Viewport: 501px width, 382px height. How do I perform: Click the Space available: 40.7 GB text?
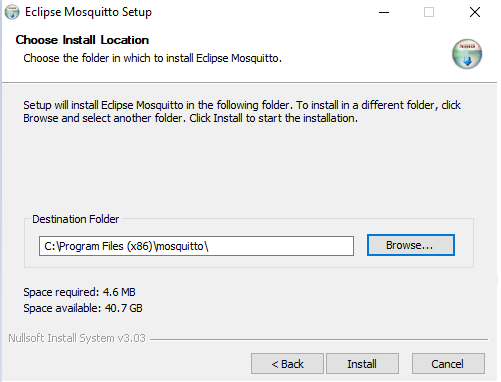[83, 308]
